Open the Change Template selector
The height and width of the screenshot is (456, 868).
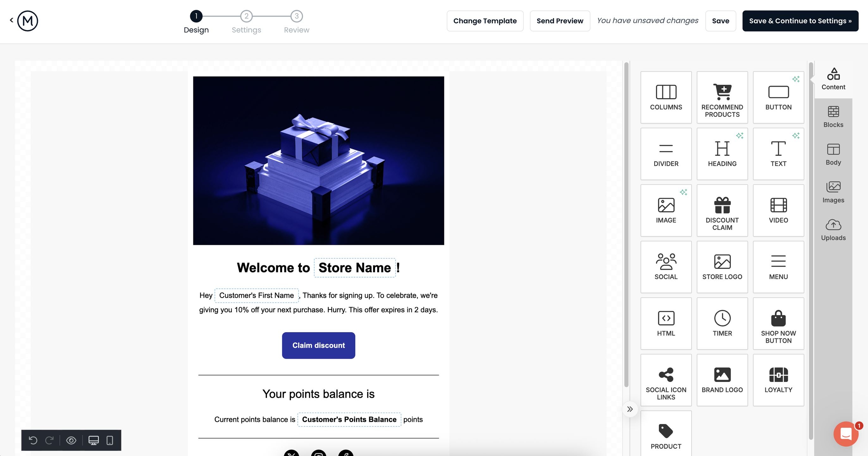(x=485, y=21)
